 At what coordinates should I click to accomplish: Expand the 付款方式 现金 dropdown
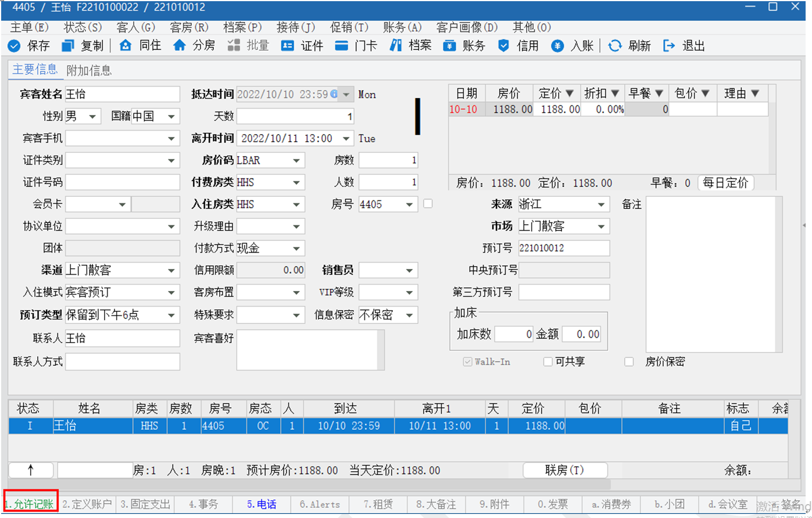[x=297, y=249]
